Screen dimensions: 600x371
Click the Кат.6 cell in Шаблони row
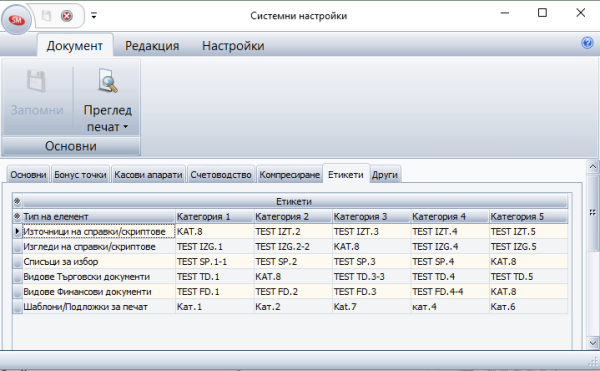pos(528,307)
